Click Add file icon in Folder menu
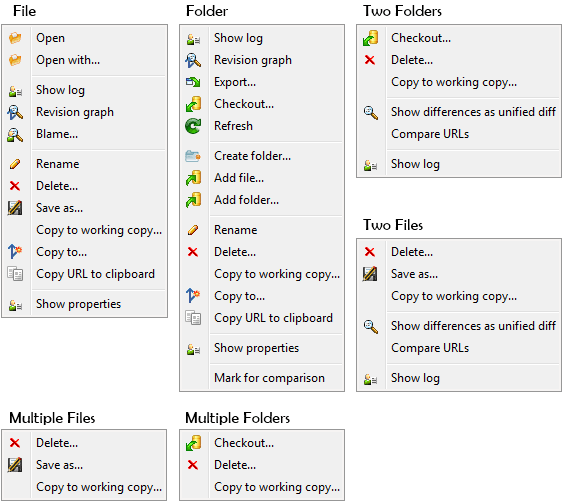Screen dimensions: 563x502 tap(193, 178)
